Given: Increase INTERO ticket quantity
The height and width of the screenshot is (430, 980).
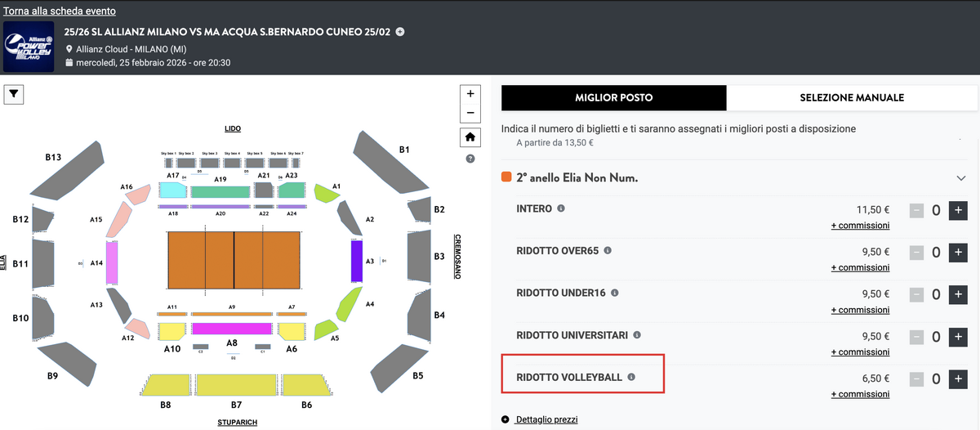Looking at the screenshot, I should point(957,210).
